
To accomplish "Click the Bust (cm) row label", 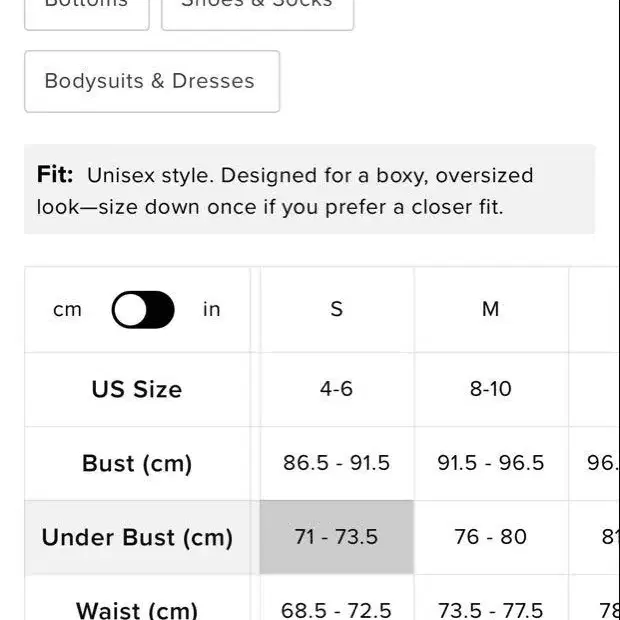I will (137, 463).
